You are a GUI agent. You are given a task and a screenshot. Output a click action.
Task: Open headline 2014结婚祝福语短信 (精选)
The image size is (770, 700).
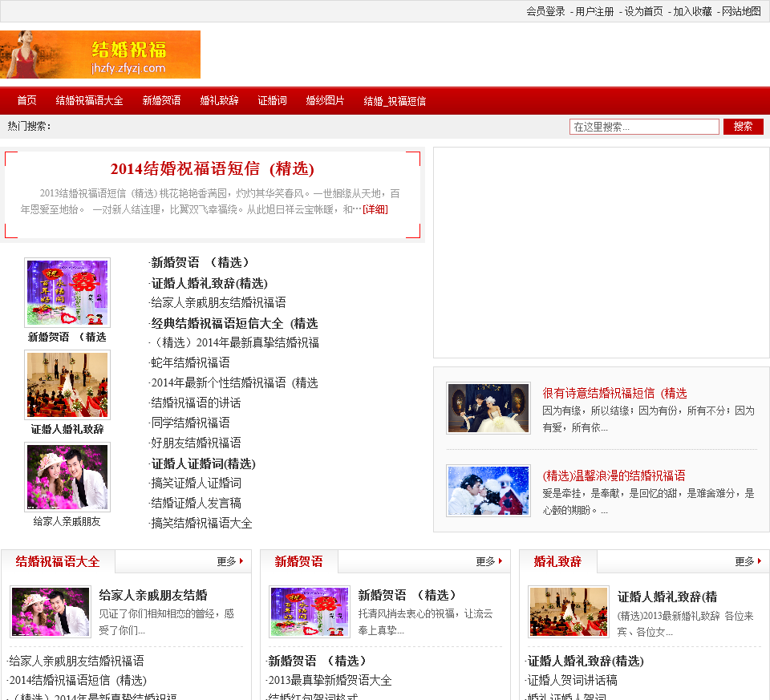[212, 169]
